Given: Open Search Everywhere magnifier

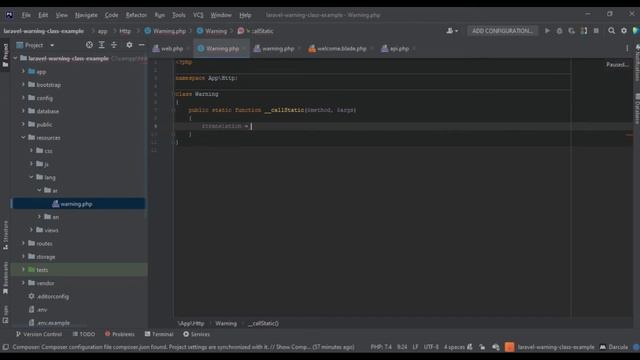Looking at the screenshot, I should point(611,31).
